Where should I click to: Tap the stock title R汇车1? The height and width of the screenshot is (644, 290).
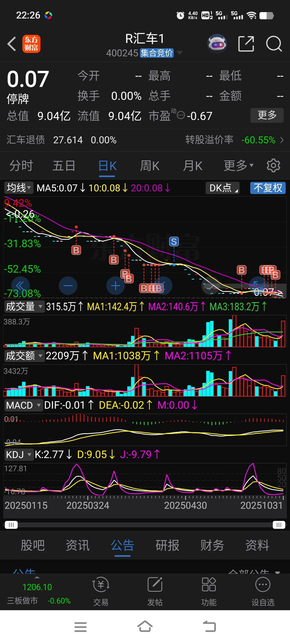pos(145,39)
